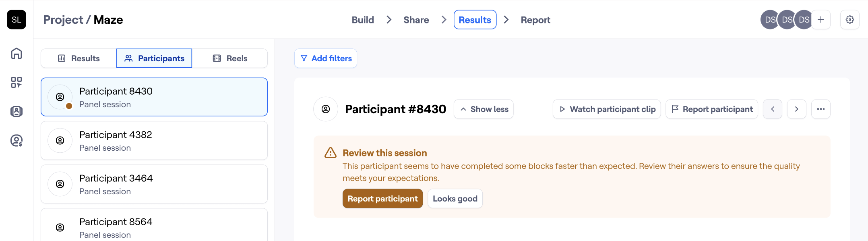Viewport: 868px width, 241px height.
Task: Switch to the Reels tab
Action: pos(230,58)
